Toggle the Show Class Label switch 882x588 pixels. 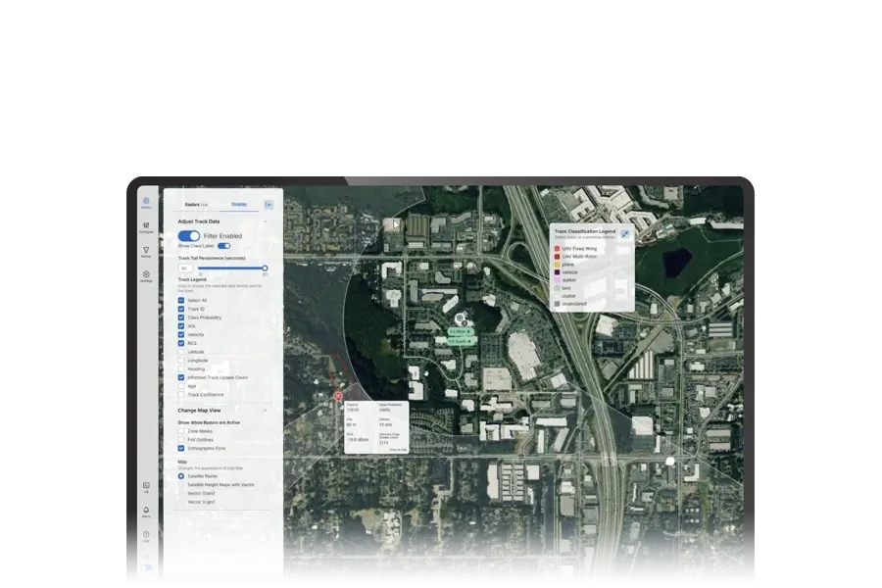point(223,246)
